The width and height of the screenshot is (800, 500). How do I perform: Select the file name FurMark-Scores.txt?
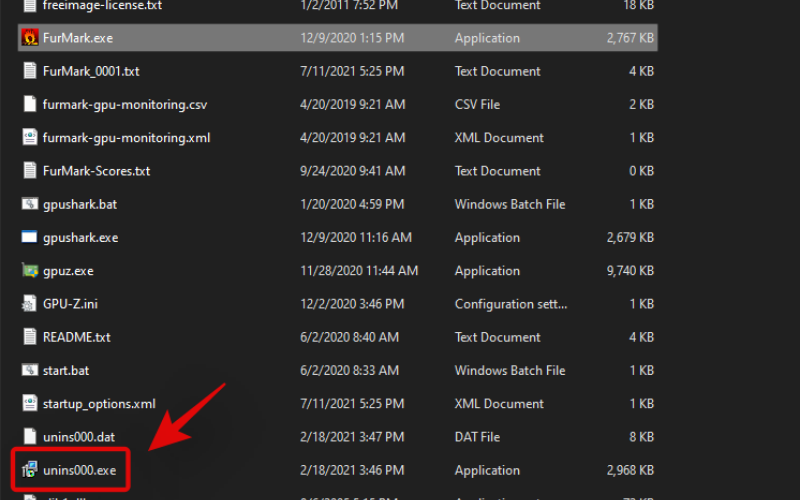tap(96, 171)
